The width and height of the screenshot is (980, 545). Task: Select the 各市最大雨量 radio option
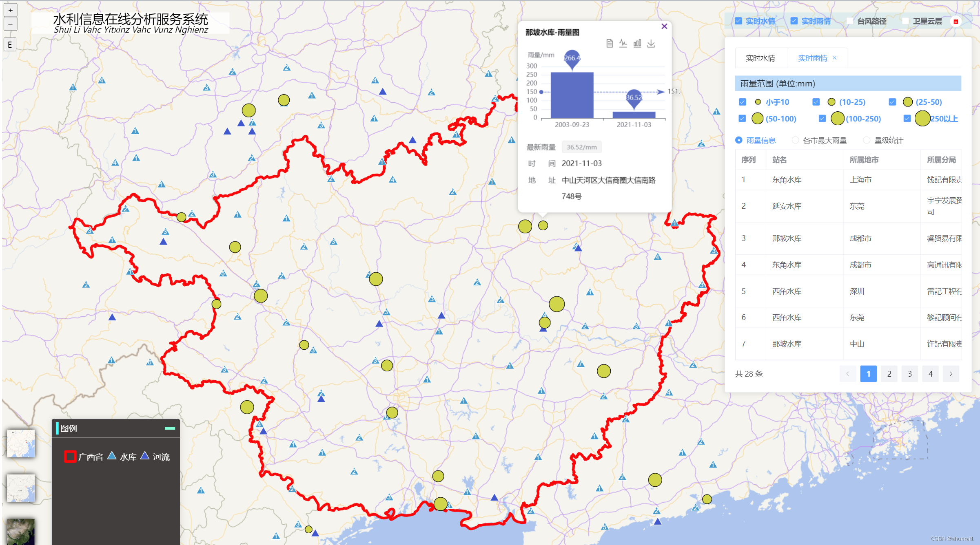point(795,140)
